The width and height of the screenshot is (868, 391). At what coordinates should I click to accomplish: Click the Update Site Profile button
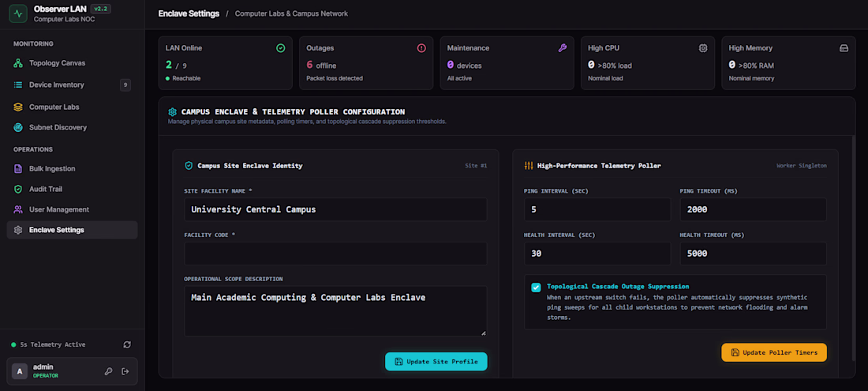pos(436,362)
